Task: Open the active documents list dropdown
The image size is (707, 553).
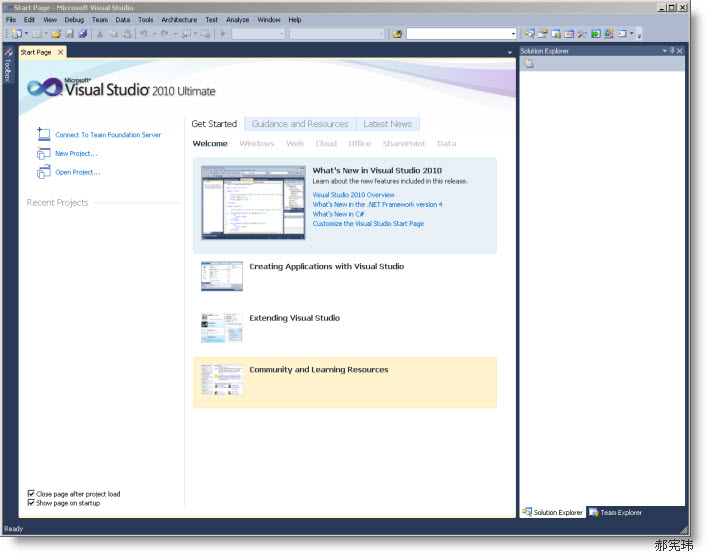Action: [510, 52]
